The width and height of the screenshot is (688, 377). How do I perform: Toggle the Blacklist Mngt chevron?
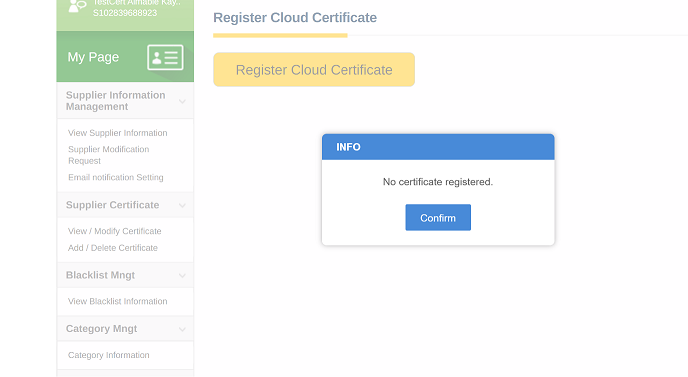tap(182, 276)
